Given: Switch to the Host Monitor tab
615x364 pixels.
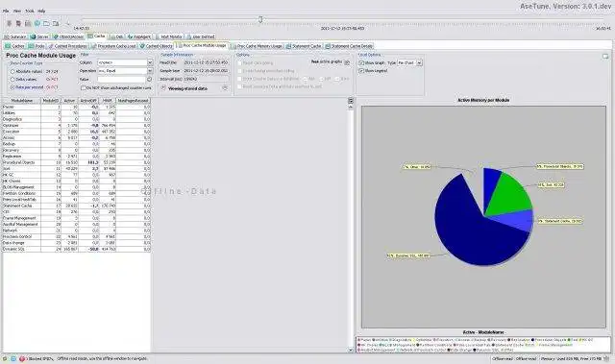Looking at the screenshot, I should click(x=169, y=36).
